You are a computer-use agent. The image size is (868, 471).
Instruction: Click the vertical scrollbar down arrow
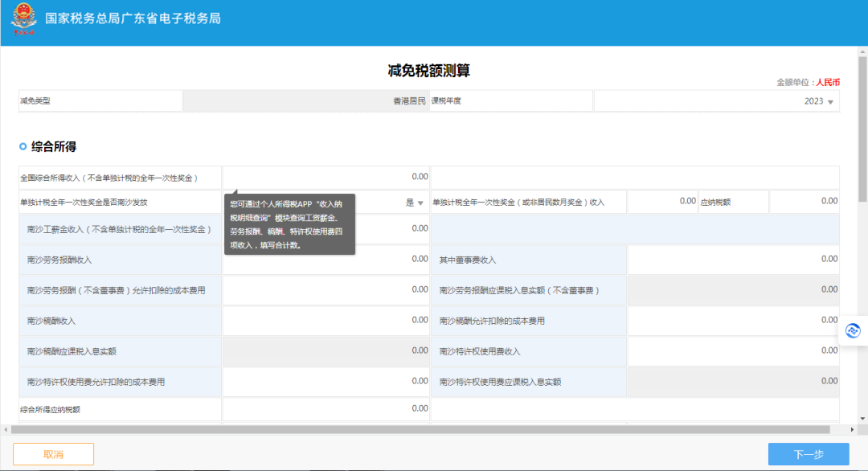(x=862, y=419)
